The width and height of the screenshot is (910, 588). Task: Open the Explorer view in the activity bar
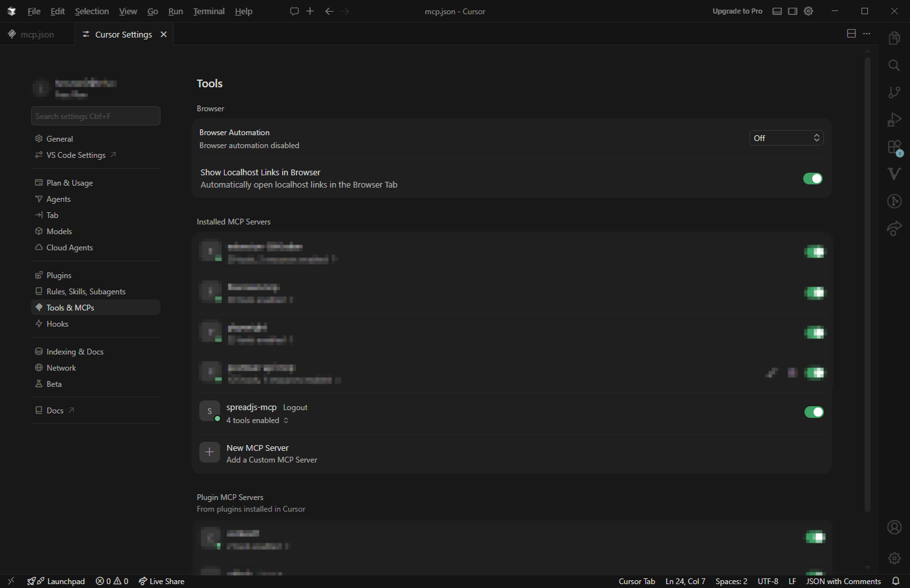click(x=894, y=38)
